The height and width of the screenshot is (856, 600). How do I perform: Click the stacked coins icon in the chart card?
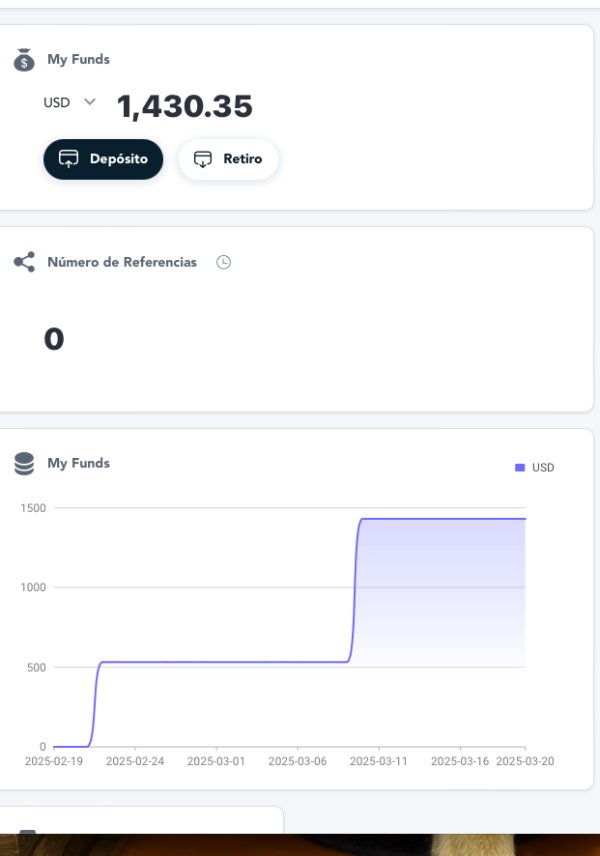pos(24,464)
